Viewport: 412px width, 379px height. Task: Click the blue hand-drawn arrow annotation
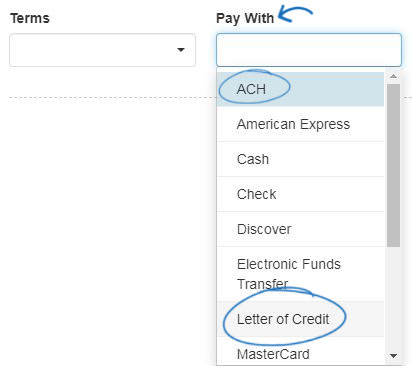pos(295,14)
